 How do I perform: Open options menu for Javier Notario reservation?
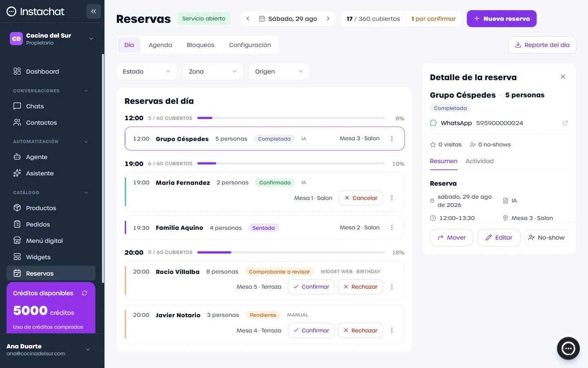[x=392, y=330]
